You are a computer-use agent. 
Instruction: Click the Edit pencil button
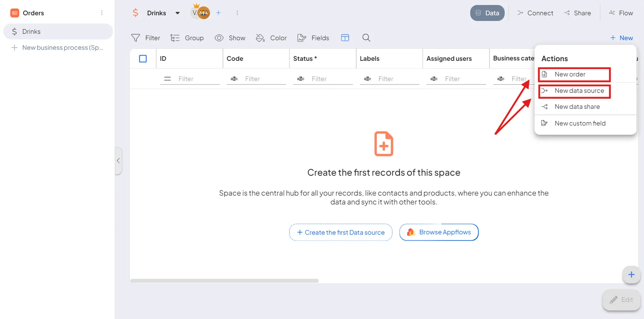(621, 300)
